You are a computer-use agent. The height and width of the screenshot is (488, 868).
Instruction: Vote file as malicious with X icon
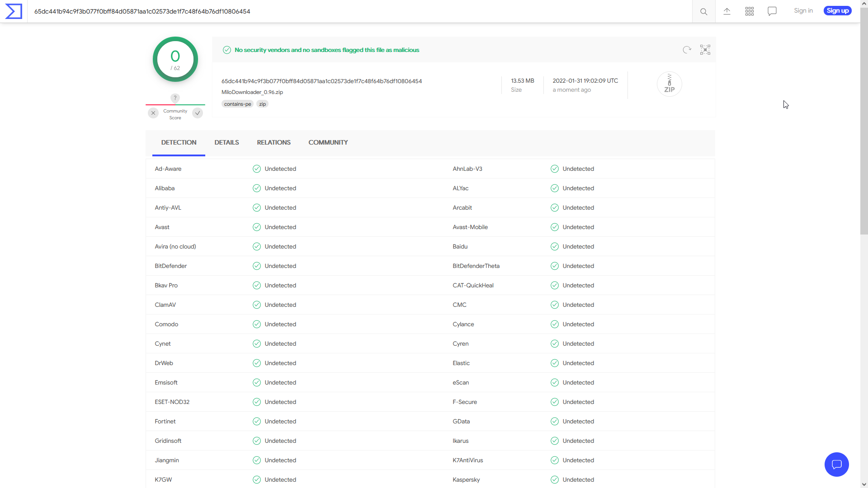(x=153, y=113)
